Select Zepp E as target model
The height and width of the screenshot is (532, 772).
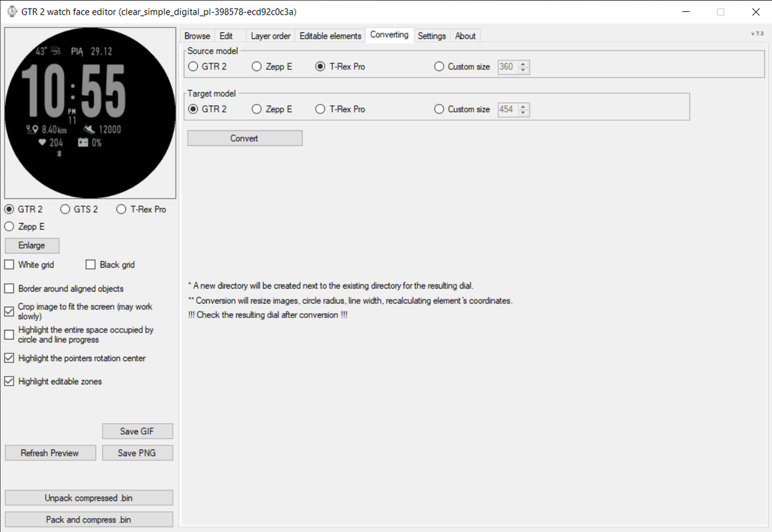(272, 109)
